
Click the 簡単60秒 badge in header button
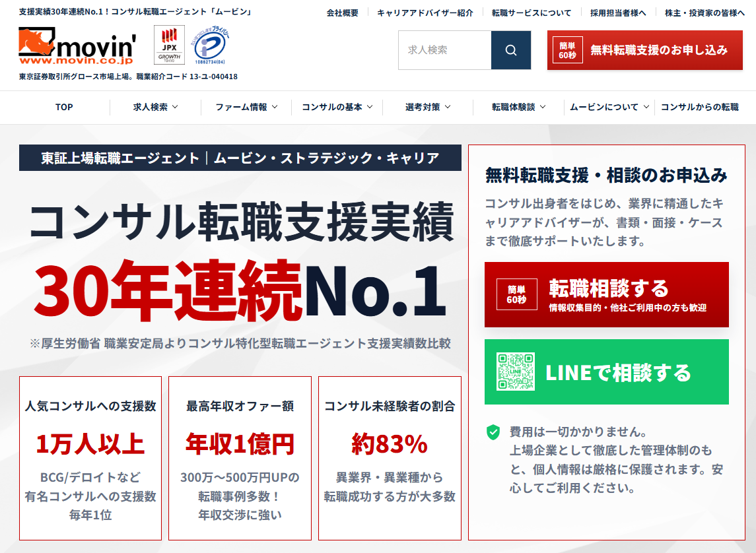coord(567,50)
